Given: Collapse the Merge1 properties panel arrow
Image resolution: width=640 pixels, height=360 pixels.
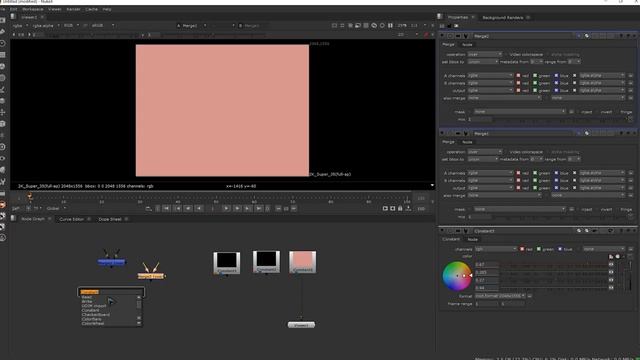Looking at the screenshot, I should [442, 133].
